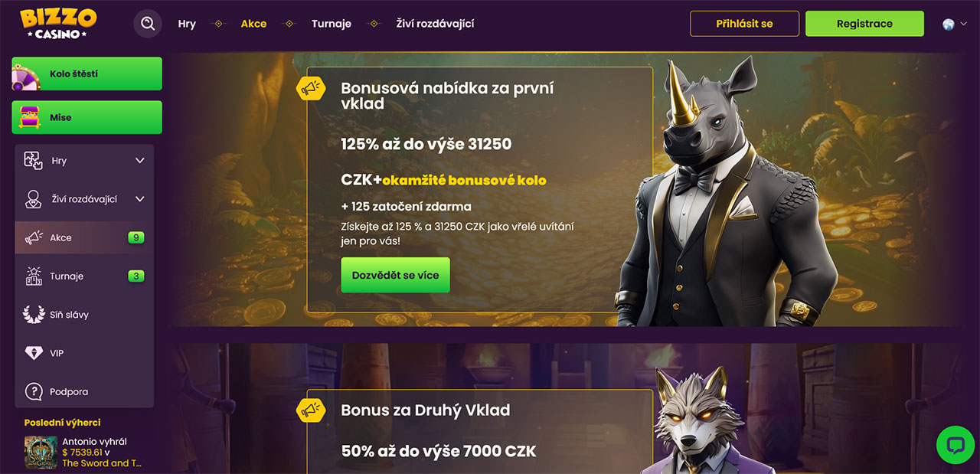The width and height of the screenshot is (980, 474).
Task: Click the megaphone icon on first deposit bonus
Action: coord(309,89)
